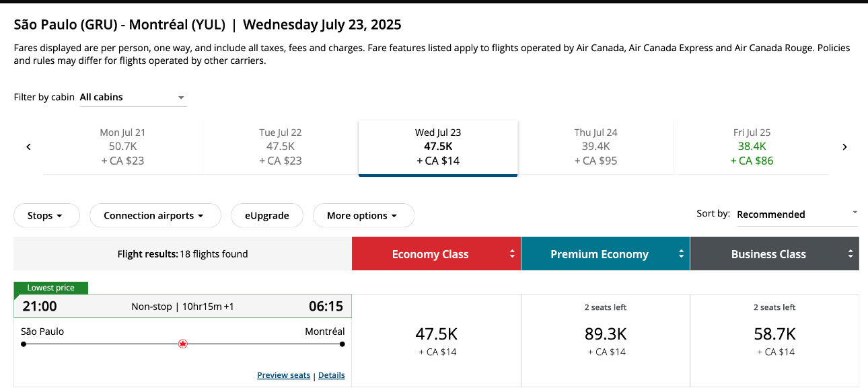Open the More options filter
Viewport: 868px width, 390px height.
pos(363,216)
